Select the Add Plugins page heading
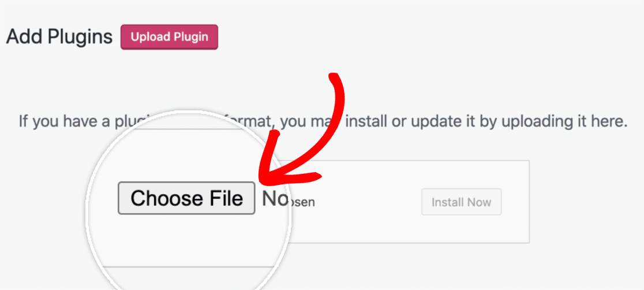The width and height of the screenshot is (644, 290). coord(59,37)
